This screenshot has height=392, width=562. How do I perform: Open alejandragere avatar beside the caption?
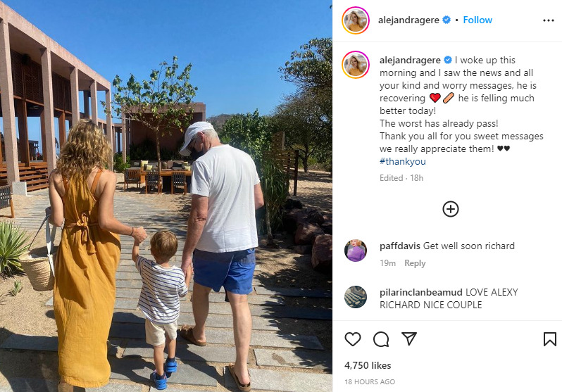[356, 65]
